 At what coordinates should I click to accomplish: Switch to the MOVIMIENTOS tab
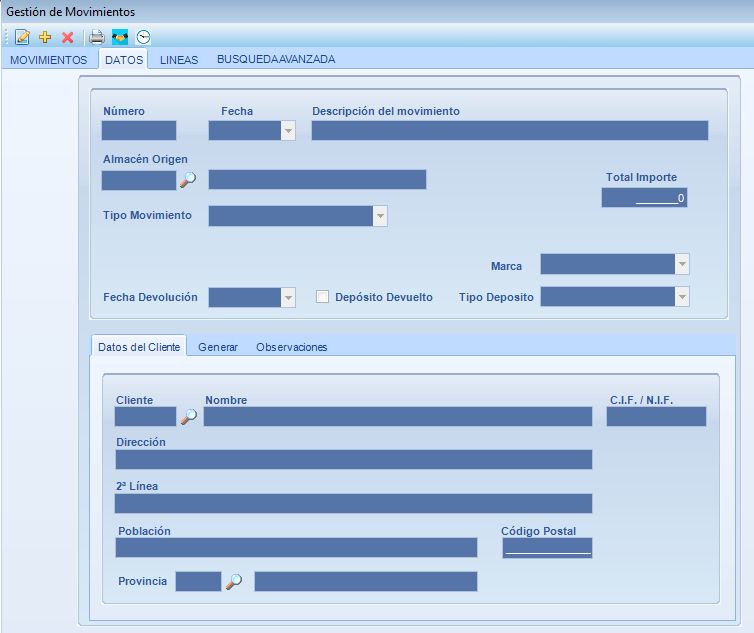[x=49, y=60]
